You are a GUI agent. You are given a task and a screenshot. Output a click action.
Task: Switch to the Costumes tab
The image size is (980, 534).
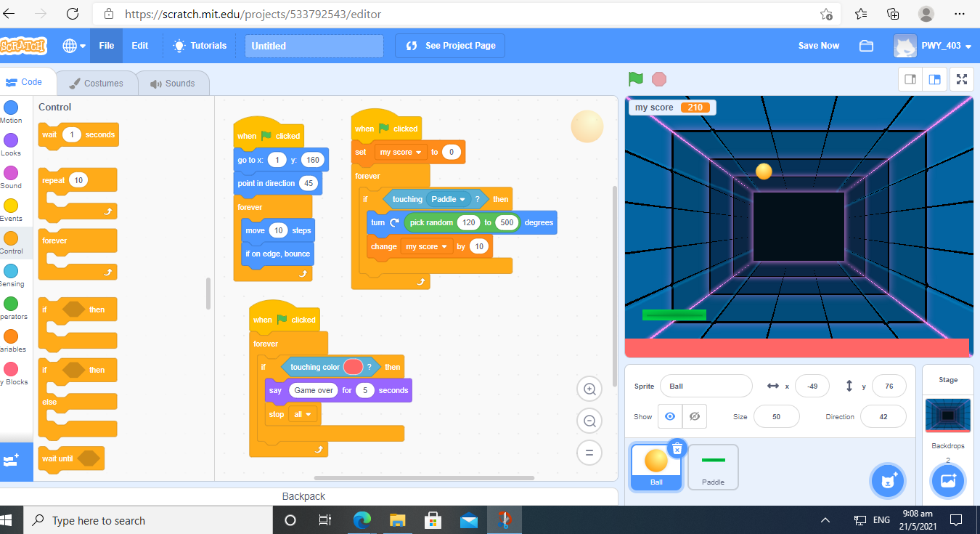(x=97, y=83)
